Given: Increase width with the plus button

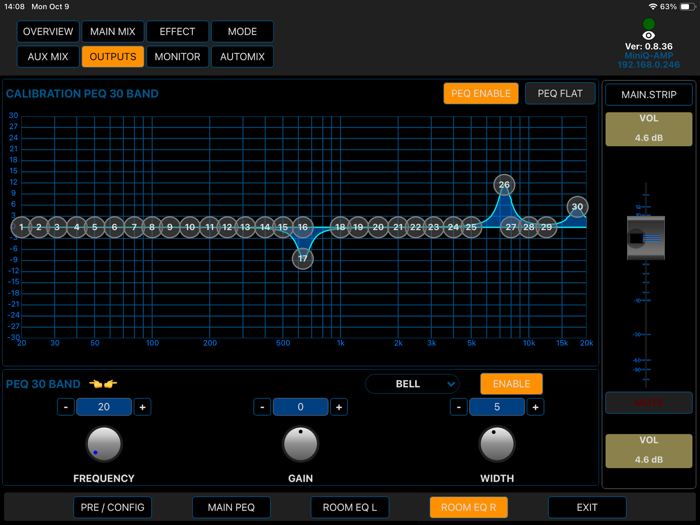Looking at the screenshot, I should [x=535, y=407].
